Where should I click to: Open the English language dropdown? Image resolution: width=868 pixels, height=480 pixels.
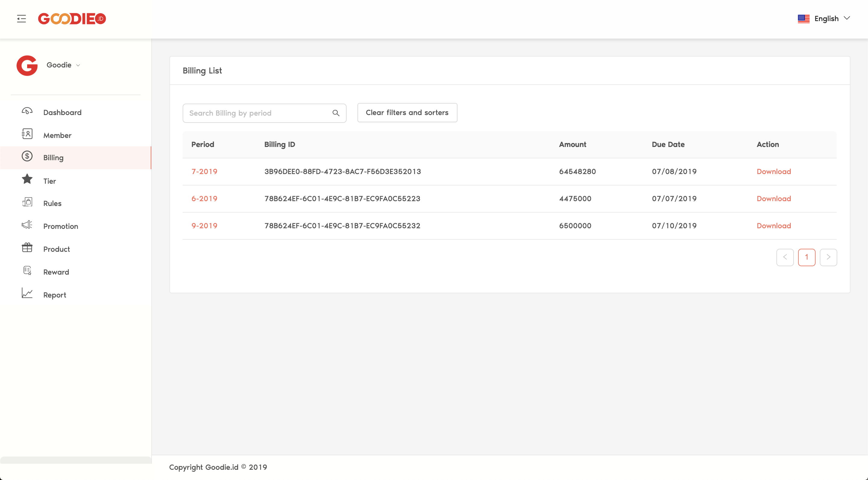[824, 18]
